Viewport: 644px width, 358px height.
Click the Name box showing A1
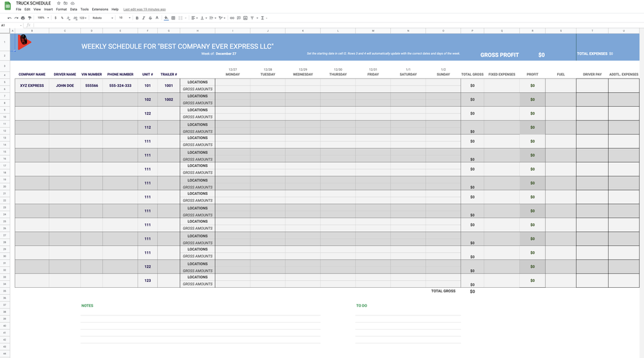[11, 26]
